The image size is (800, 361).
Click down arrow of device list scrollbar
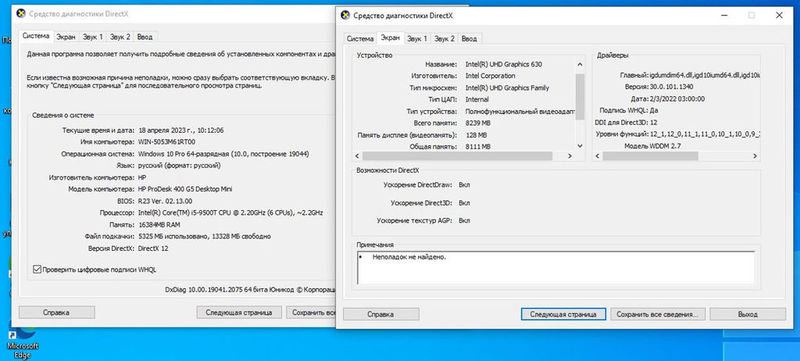tap(580, 146)
